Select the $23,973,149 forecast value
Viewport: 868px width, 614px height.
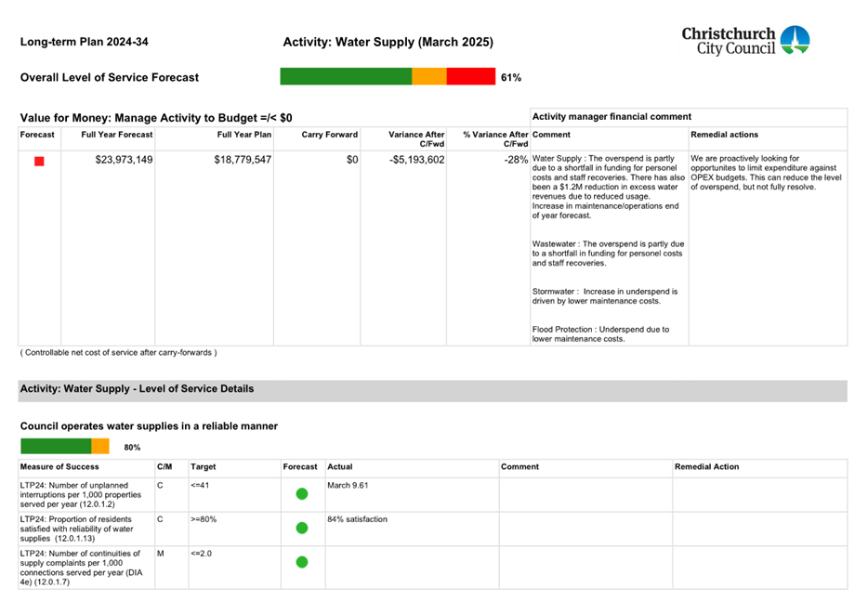pyautogui.click(x=124, y=160)
